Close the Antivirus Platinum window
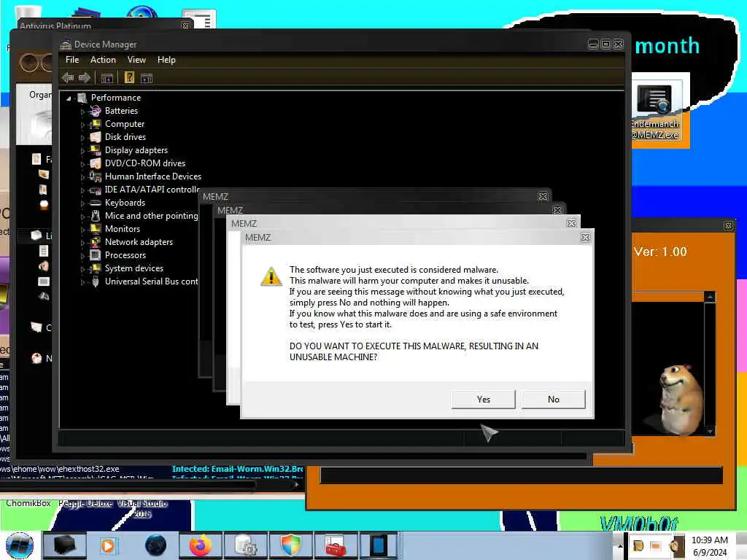The image size is (747, 560). [186, 26]
